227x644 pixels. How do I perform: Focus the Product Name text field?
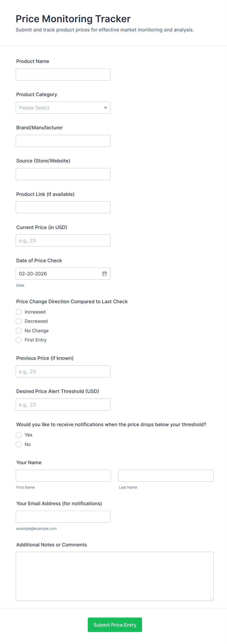point(63,74)
